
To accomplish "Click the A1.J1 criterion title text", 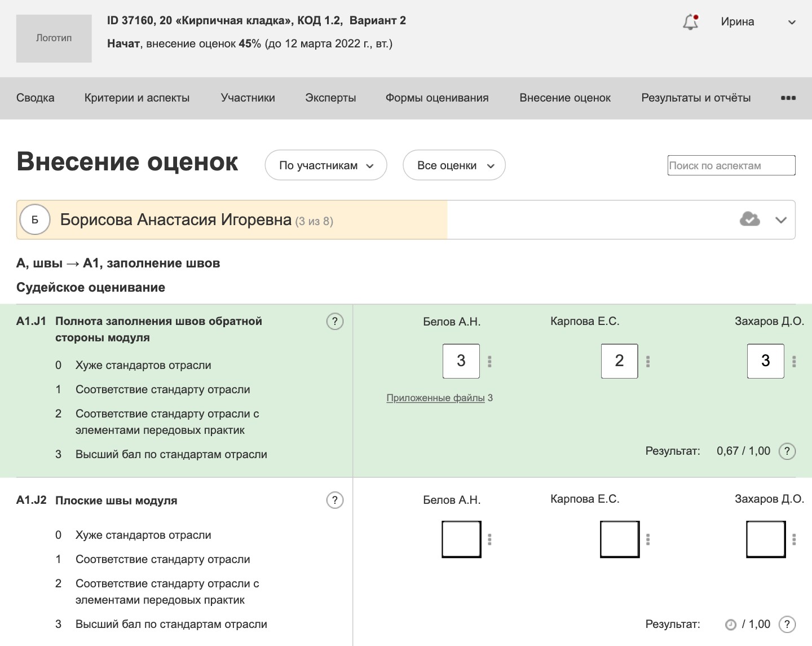I will pos(158,329).
